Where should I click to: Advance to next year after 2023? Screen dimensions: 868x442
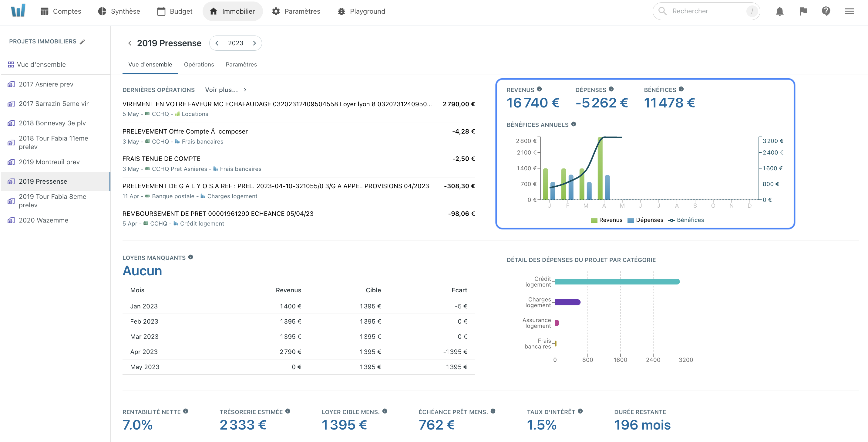[x=254, y=43]
